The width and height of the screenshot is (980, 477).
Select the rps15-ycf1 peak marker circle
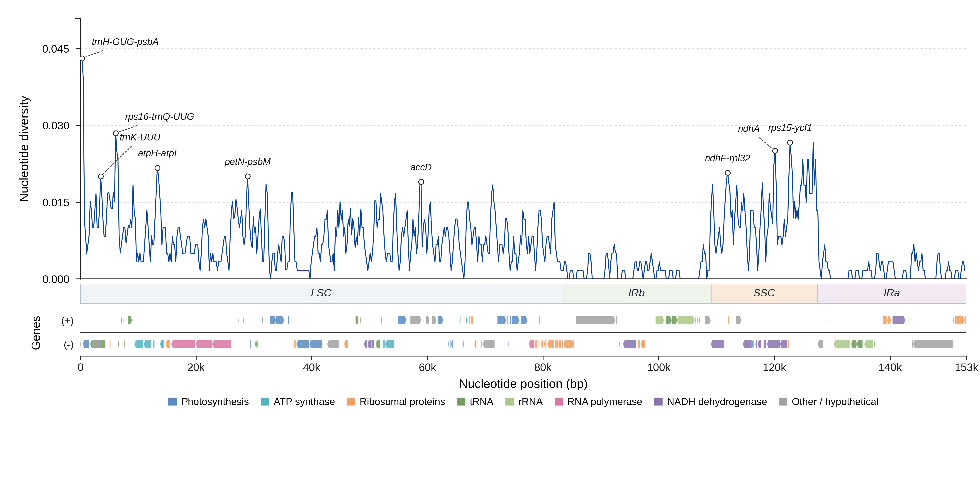click(x=790, y=143)
